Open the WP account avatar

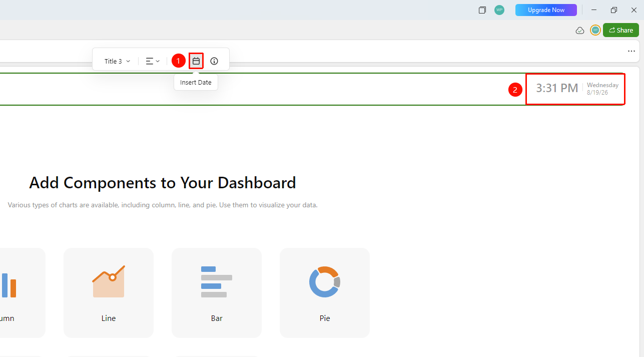[499, 10]
